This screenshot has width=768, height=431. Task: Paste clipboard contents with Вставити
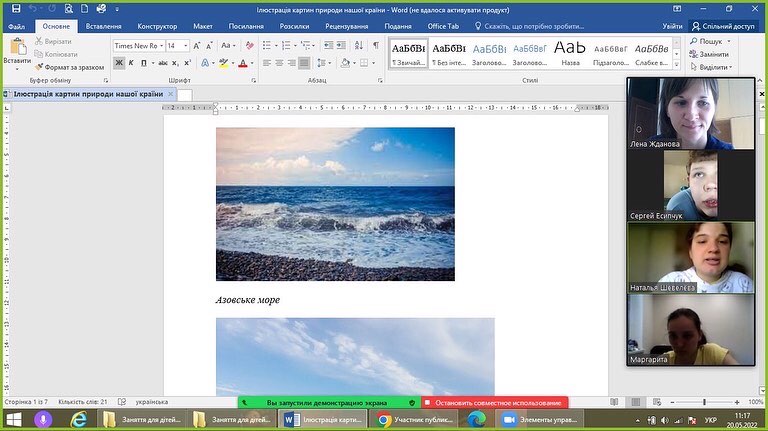18,53
